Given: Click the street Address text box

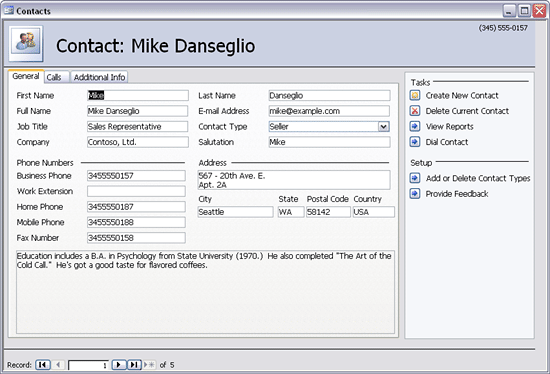Looking at the screenshot, I should coord(294,180).
